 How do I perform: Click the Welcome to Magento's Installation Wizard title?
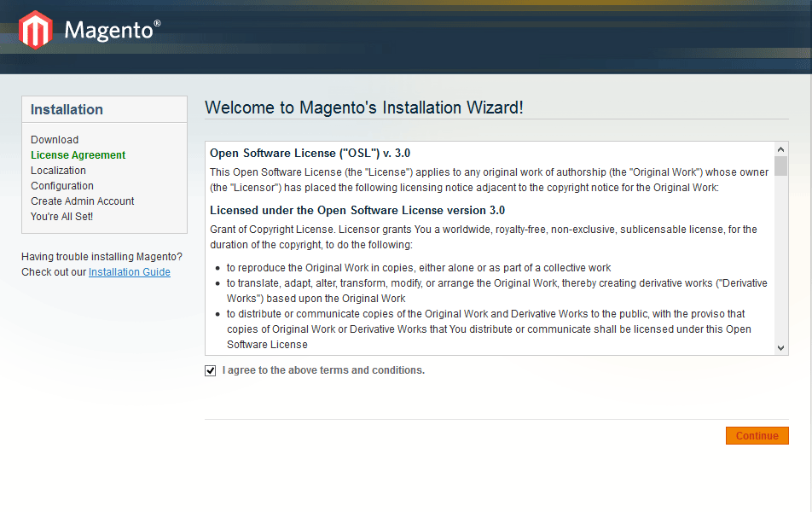(364, 108)
